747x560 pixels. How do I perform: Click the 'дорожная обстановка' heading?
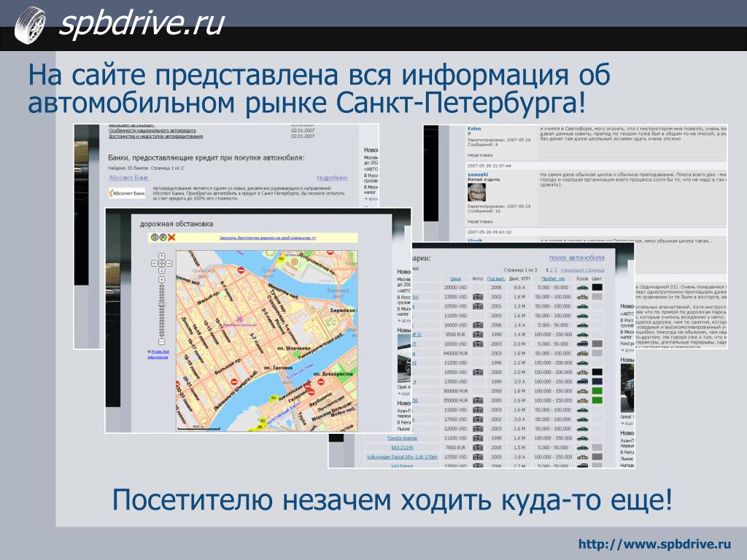coord(177,224)
